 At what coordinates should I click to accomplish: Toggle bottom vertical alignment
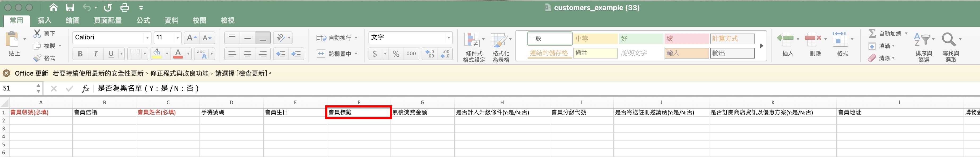(263, 38)
